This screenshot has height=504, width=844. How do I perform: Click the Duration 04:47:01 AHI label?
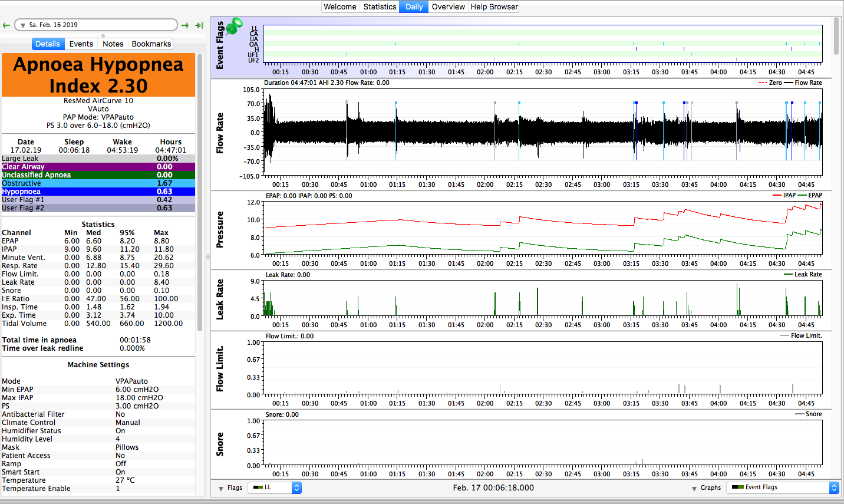click(327, 83)
